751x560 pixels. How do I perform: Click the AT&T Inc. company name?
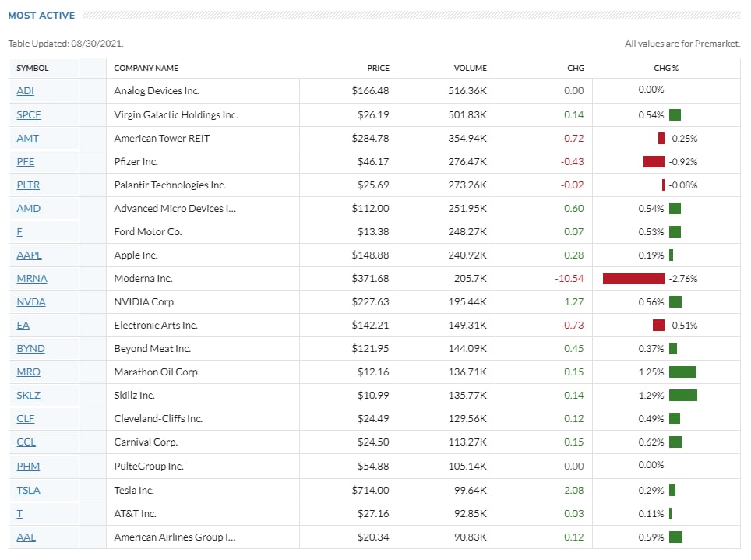click(135, 514)
